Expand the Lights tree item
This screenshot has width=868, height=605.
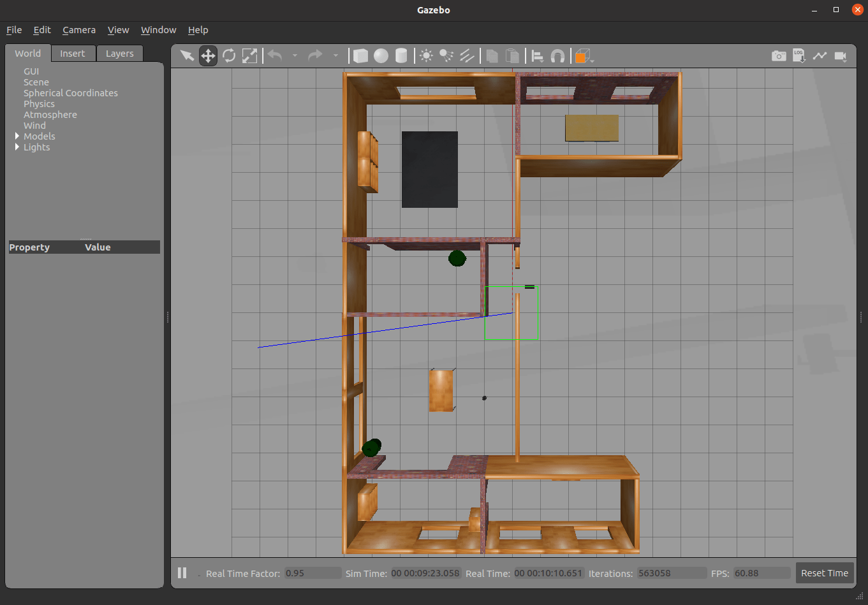tap(17, 147)
